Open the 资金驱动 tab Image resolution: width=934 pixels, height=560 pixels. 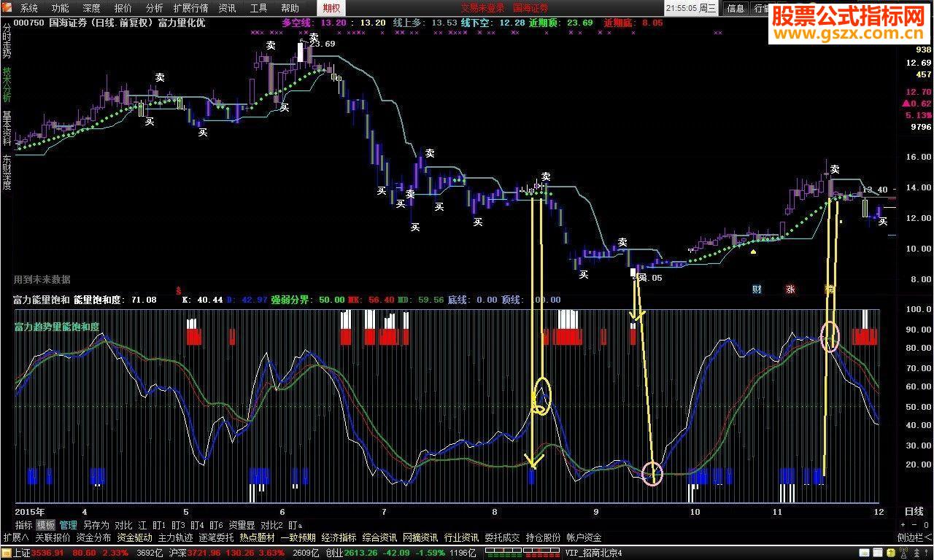click(134, 537)
